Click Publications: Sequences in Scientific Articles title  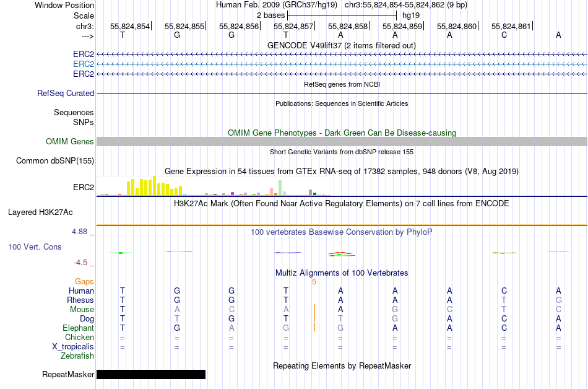tap(342, 103)
